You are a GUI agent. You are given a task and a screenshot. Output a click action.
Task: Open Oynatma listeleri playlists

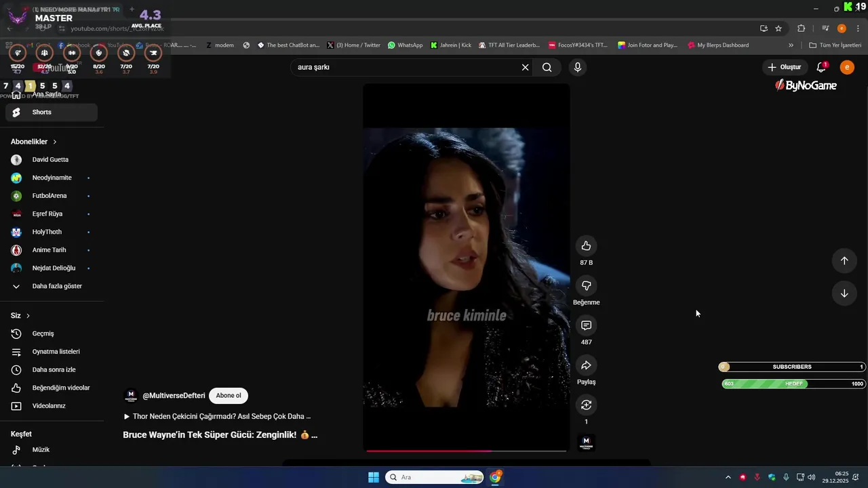tap(52, 352)
